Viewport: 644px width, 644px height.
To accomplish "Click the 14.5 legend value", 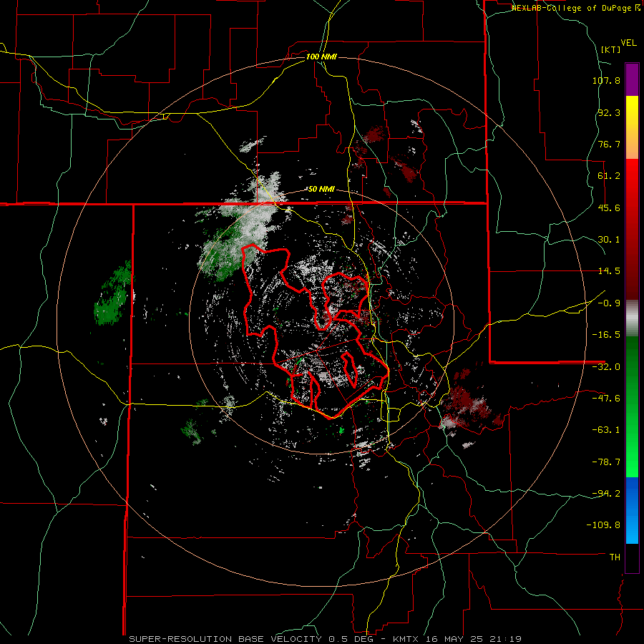I will pyautogui.click(x=609, y=271).
